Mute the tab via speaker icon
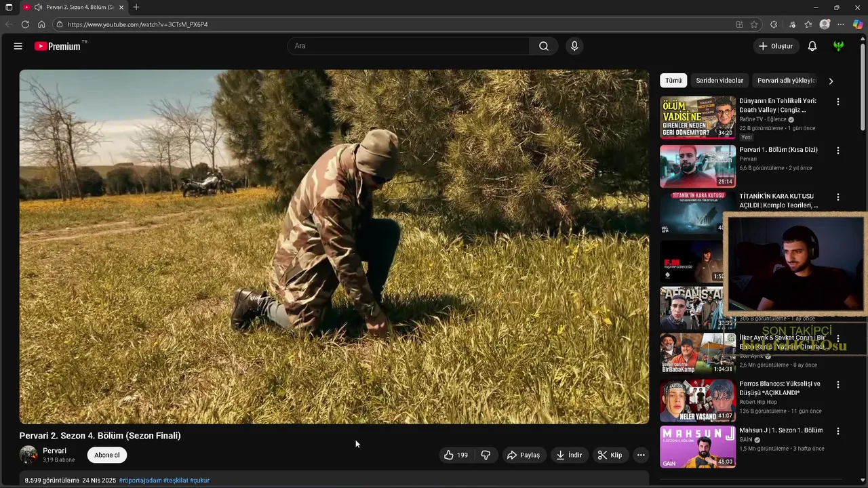868x488 pixels. [38, 7]
